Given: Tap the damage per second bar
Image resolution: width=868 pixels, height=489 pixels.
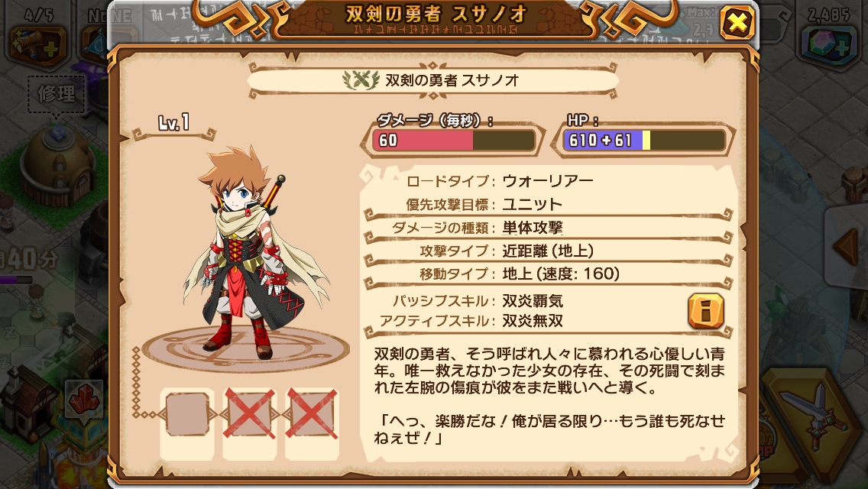Looking at the screenshot, I should (x=453, y=140).
